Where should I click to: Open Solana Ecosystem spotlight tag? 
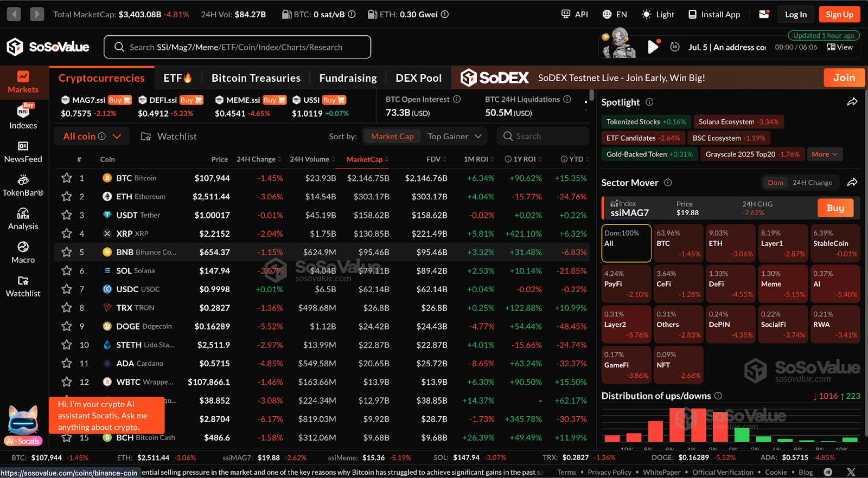pos(738,122)
